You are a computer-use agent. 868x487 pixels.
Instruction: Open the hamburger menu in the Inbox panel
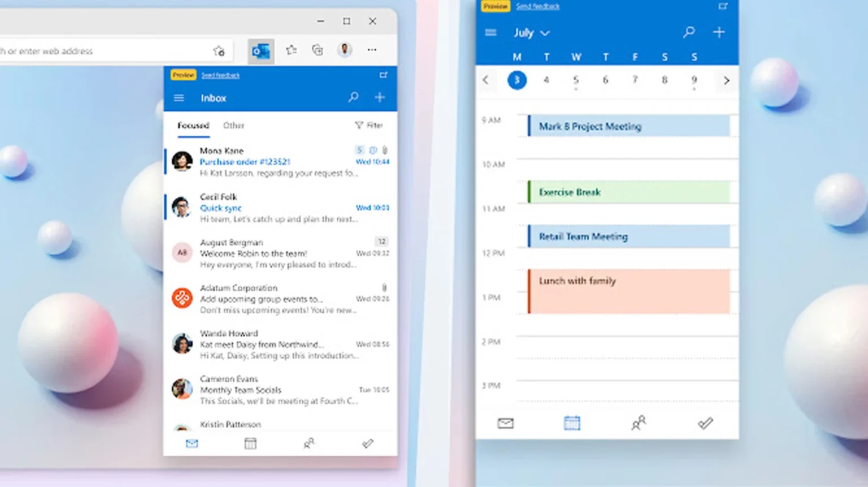(x=179, y=97)
